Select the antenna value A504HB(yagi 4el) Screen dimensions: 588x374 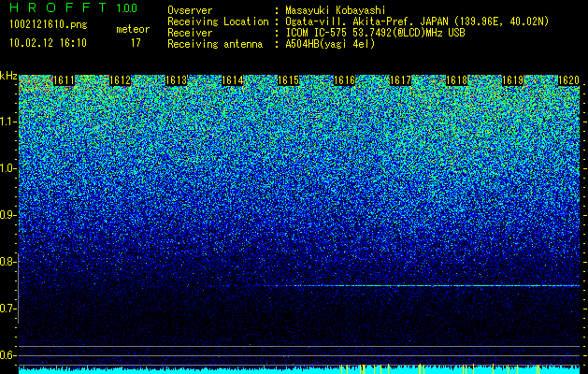pos(330,44)
